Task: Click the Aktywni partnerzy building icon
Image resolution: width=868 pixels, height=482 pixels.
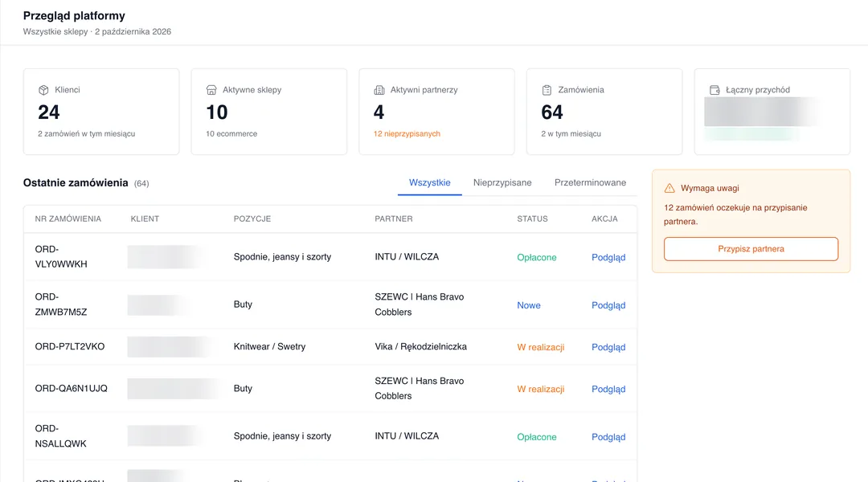Action: (x=379, y=90)
